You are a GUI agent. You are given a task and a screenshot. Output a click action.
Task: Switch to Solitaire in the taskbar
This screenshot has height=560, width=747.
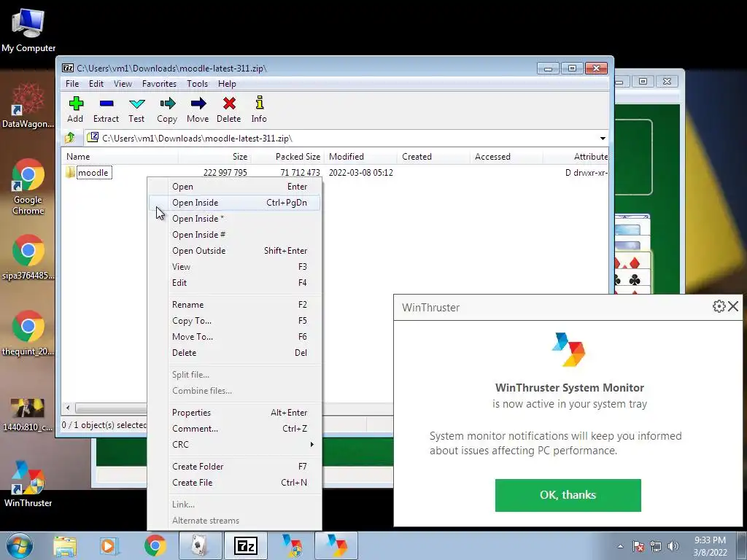coord(200,546)
